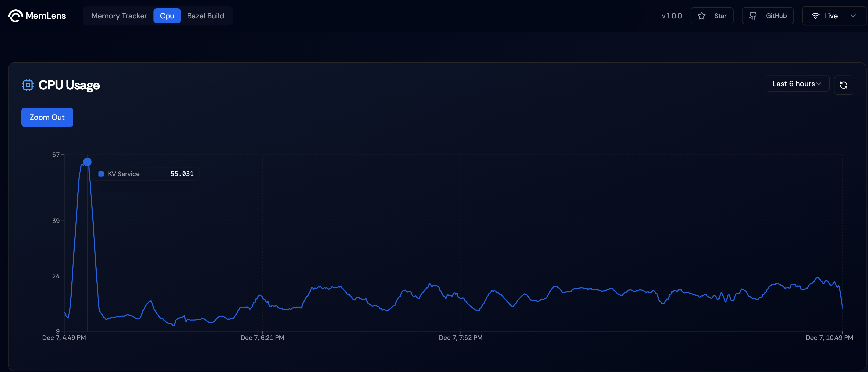Click the Dec 7, 7:52 PM axis label
868x372 pixels.
[x=461, y=338]
